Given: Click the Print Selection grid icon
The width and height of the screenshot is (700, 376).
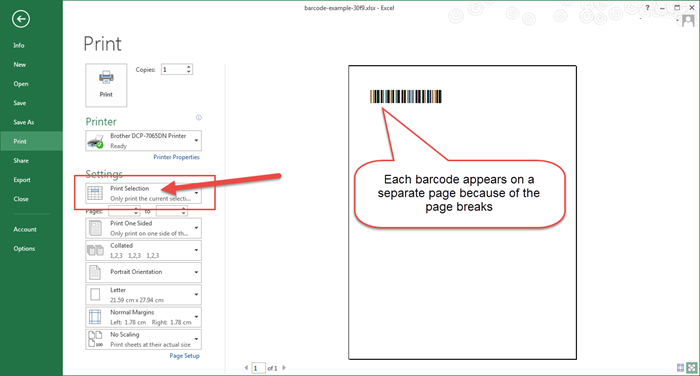Looking at the screenshot, I should [x=95, y=193].
